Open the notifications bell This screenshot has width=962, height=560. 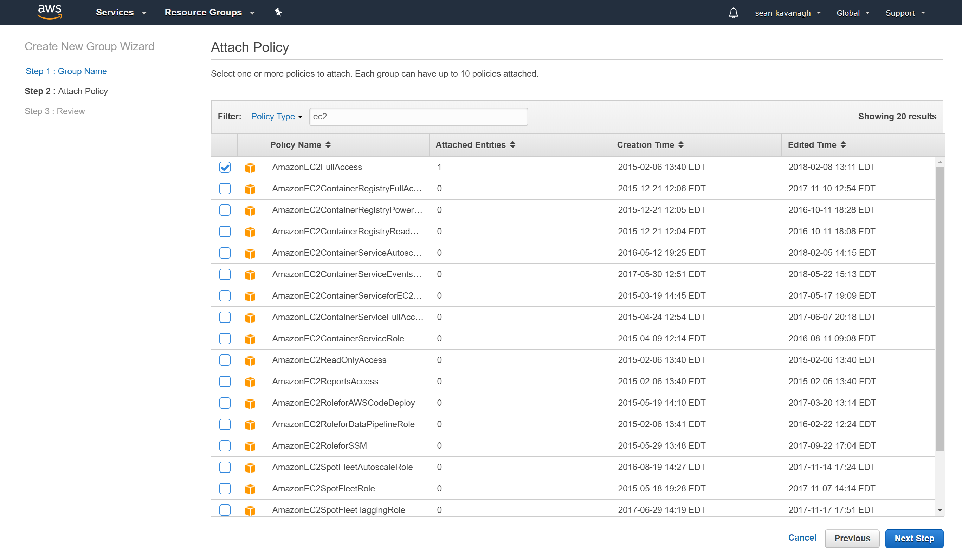733,12
